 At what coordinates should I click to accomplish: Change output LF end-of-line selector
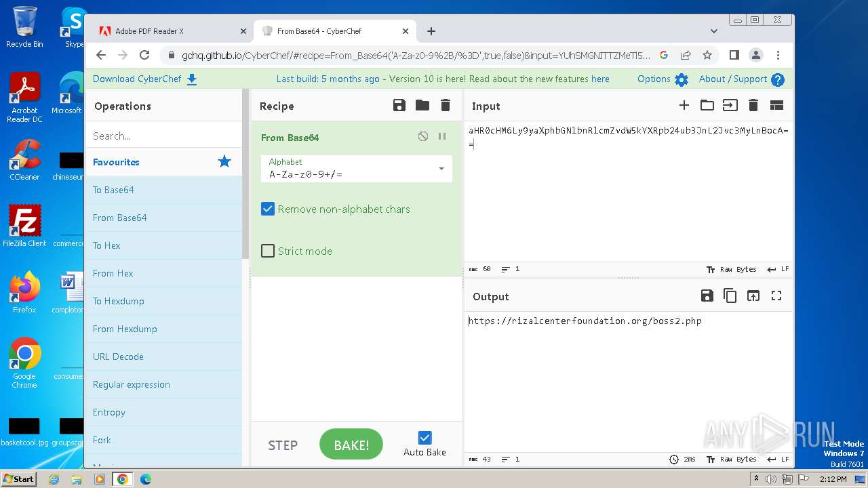point(778,459)
